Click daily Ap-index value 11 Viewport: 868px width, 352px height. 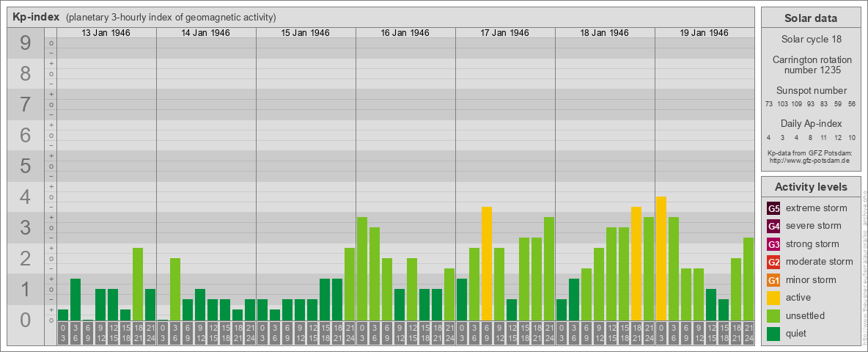tap(824, 137)
